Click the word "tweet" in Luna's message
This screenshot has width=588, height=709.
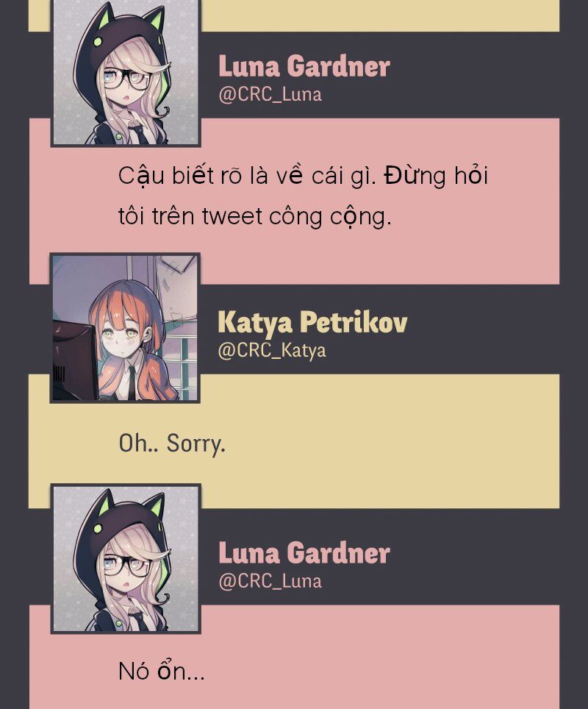(232, 216)
